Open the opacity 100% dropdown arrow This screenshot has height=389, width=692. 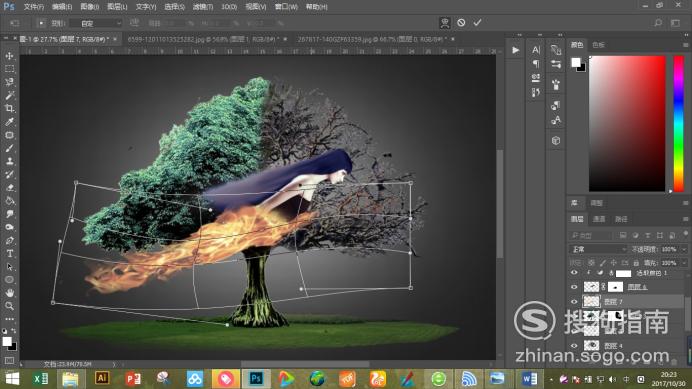[x=683, y=249]
